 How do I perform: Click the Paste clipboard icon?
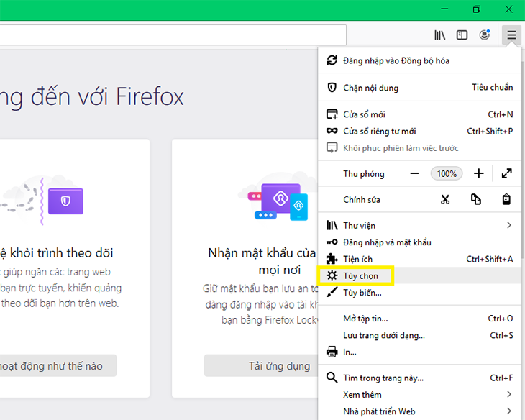tap(506, 199)
